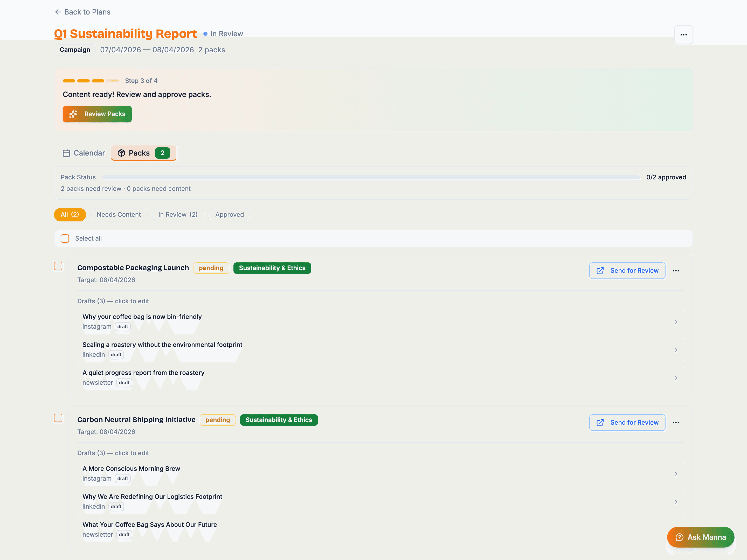This screenshot has height=560, width=747.
Task: Open more options for Carbon Neutral Shipping pack
Action: coord(675,423)
